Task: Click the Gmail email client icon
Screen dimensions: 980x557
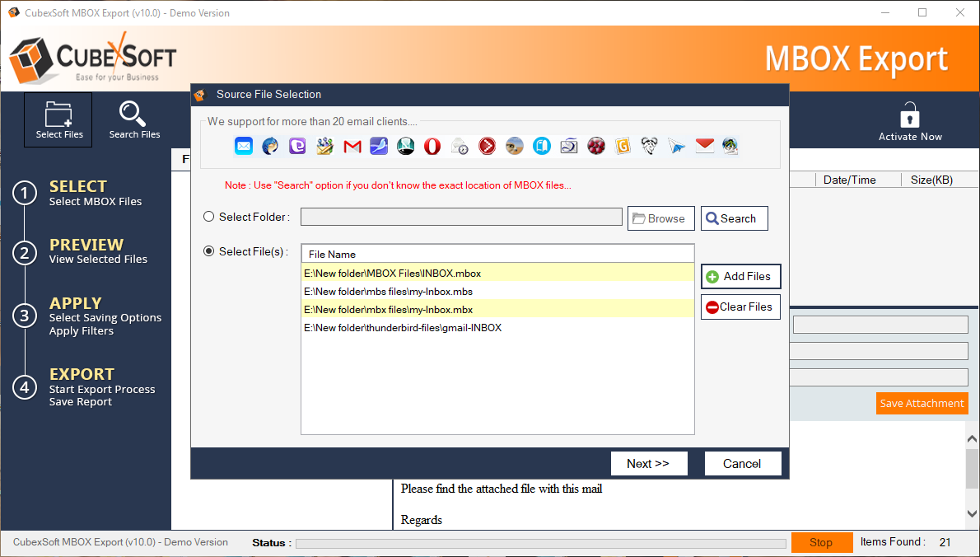Action: [352, 147]
